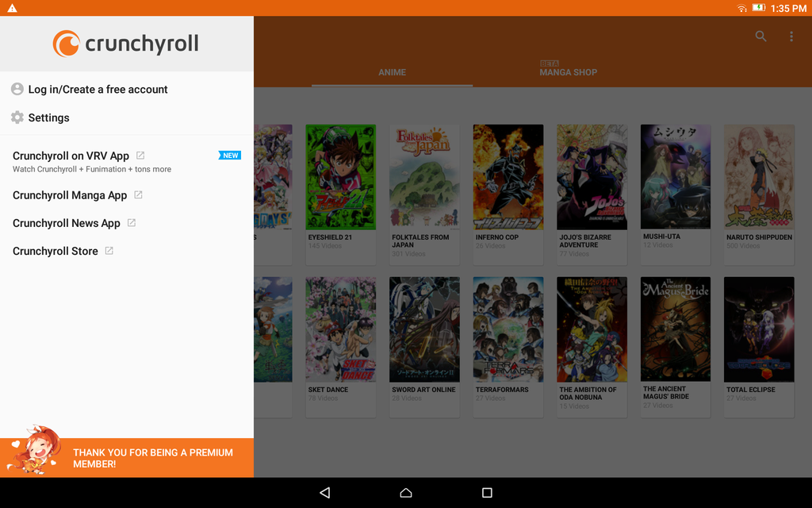Click the external link icon beside Crunchyroll Store

(x=109, y=251)
